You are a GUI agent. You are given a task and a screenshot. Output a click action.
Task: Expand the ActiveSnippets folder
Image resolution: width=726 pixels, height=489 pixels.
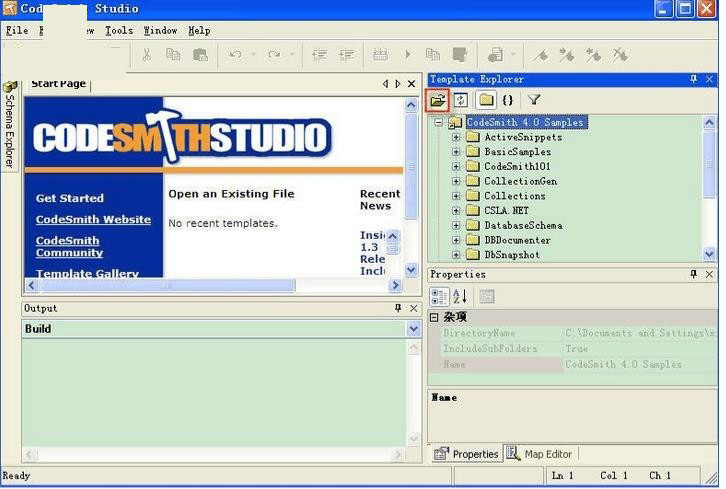pyautogui.click(x=456, y=138)
